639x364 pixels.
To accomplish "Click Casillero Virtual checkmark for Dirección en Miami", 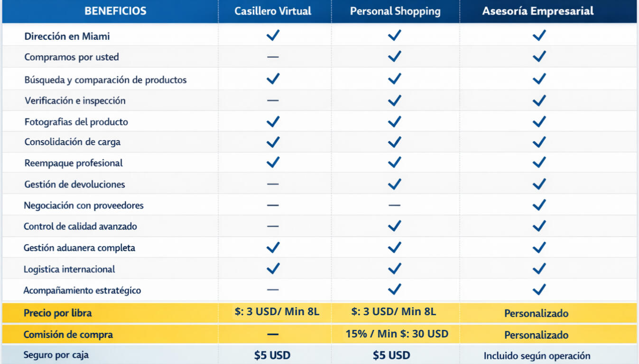I will point(273,36).
